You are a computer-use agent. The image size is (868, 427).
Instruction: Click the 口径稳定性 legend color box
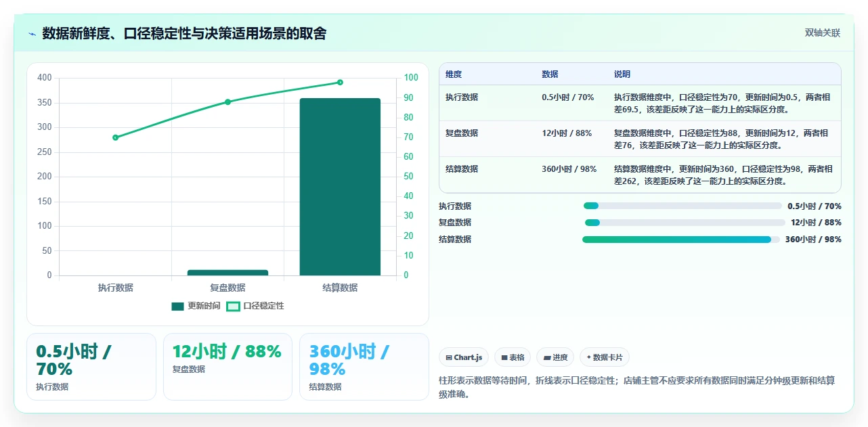(x=234, y=307)
